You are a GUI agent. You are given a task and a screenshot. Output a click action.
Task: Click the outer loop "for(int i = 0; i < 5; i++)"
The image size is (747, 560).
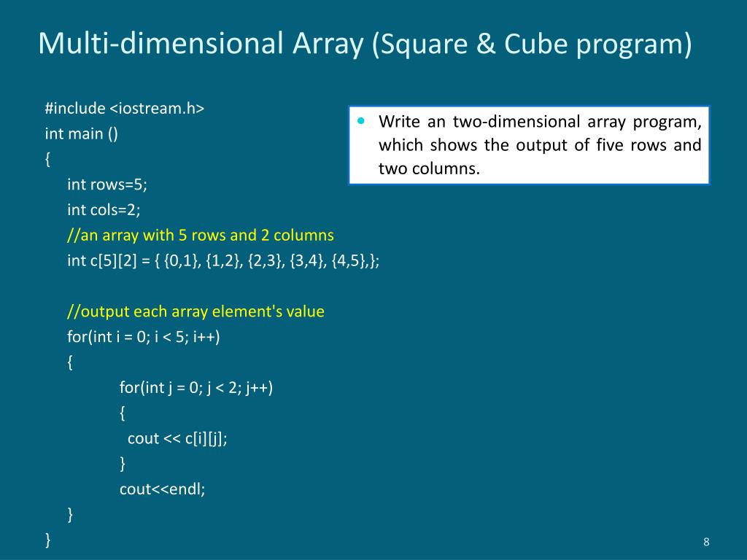click(x=144, y=337)
